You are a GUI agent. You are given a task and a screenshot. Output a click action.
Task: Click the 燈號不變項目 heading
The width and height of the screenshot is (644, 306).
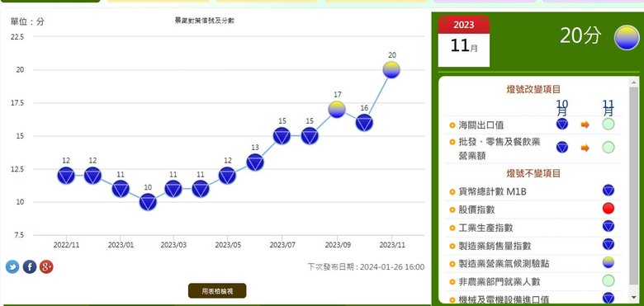coord(533,173)
